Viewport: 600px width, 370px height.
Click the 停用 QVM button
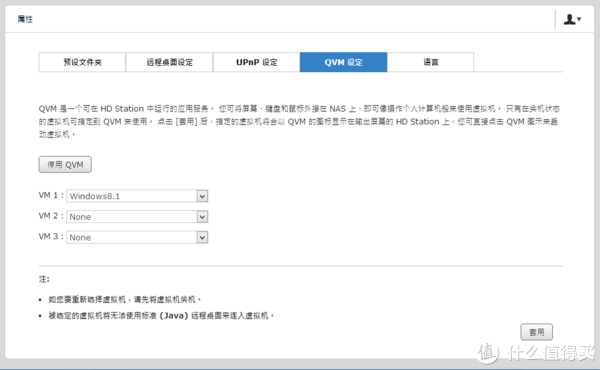[x=65, y=165]
